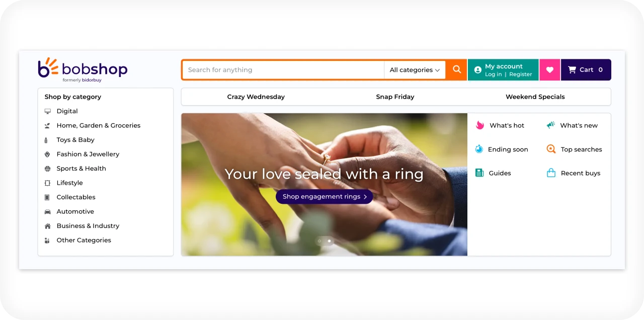Open the Snap Friday tab
The width and height of the screenshot is (644, 320).
(395, 97)
